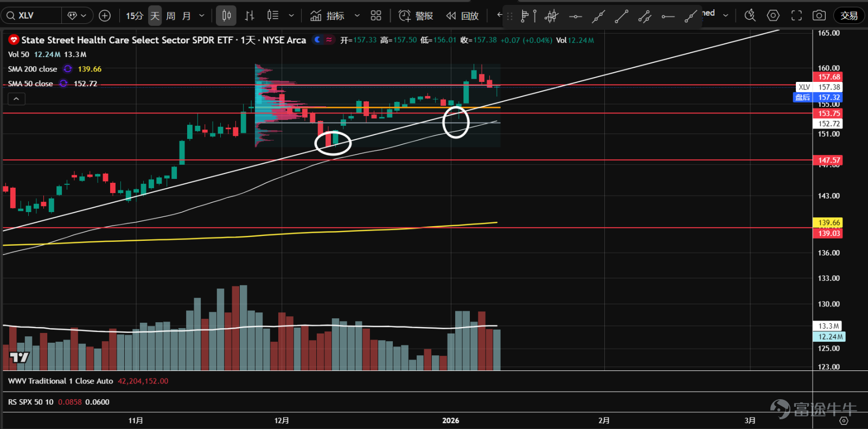The height and width of the screenshot is (429, 868).
Task: Open chart settings hexagon icon
Action: point(773,16)
